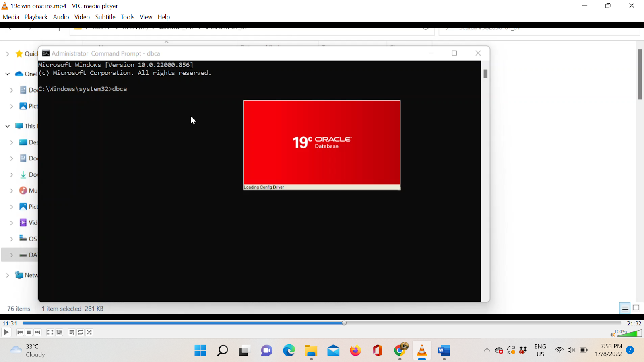644x362 pixels.
Task: Switch the VLC video to fullscreen
Action: click(50, 332)
